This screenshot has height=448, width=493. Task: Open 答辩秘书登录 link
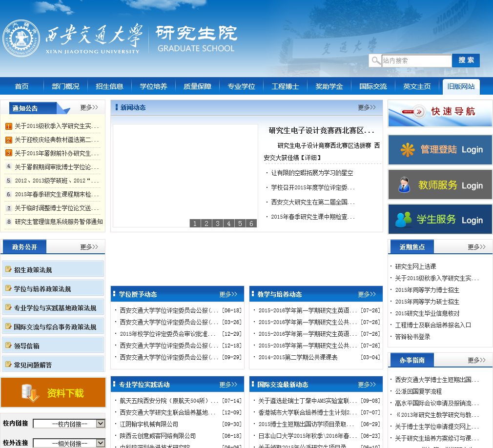click(x=413, y=337)
